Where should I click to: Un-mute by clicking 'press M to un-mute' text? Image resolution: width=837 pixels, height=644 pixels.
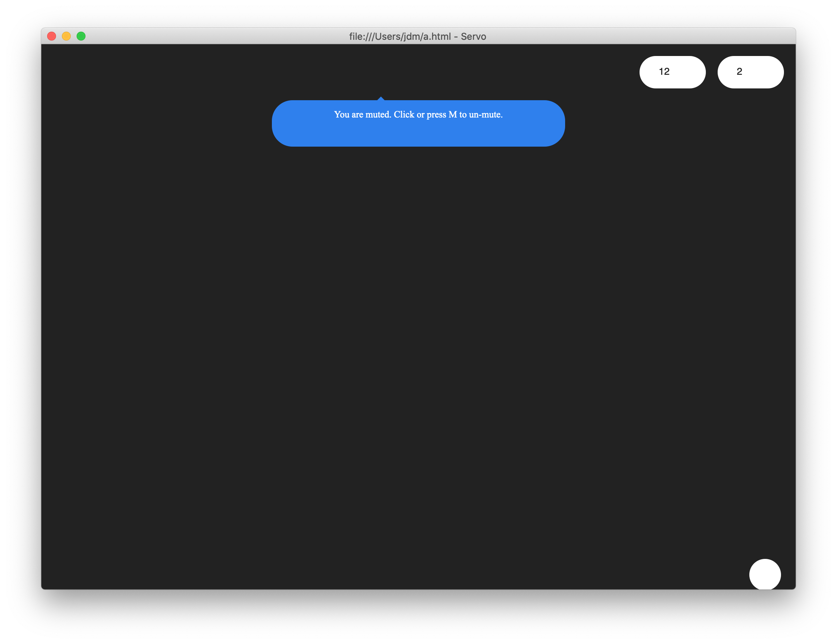464,115
